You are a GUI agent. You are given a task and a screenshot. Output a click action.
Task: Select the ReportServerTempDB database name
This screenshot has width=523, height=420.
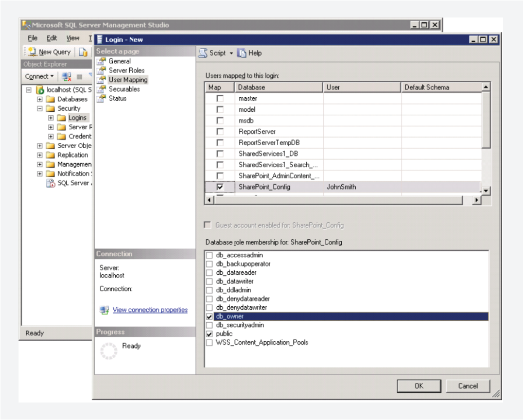(269, 143)
